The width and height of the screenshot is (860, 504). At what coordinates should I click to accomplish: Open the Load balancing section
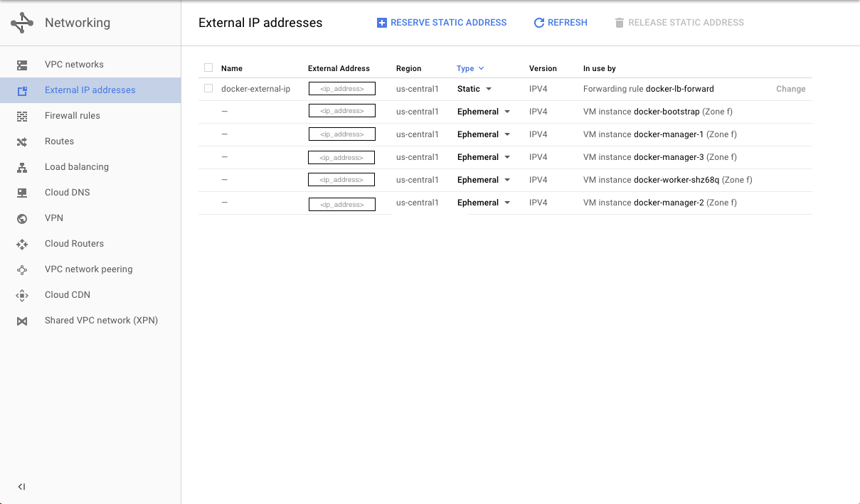coord(90,167)
